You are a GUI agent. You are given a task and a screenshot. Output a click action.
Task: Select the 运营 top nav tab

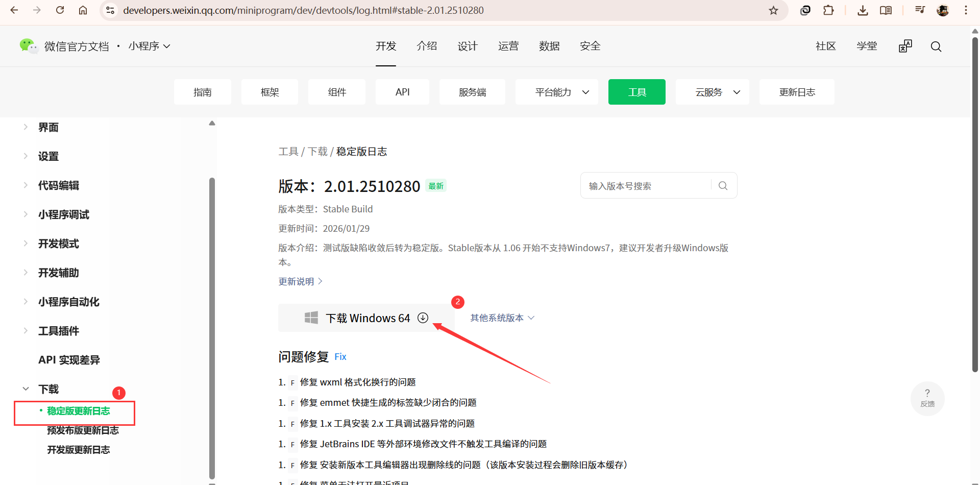(x=508, y=46)
